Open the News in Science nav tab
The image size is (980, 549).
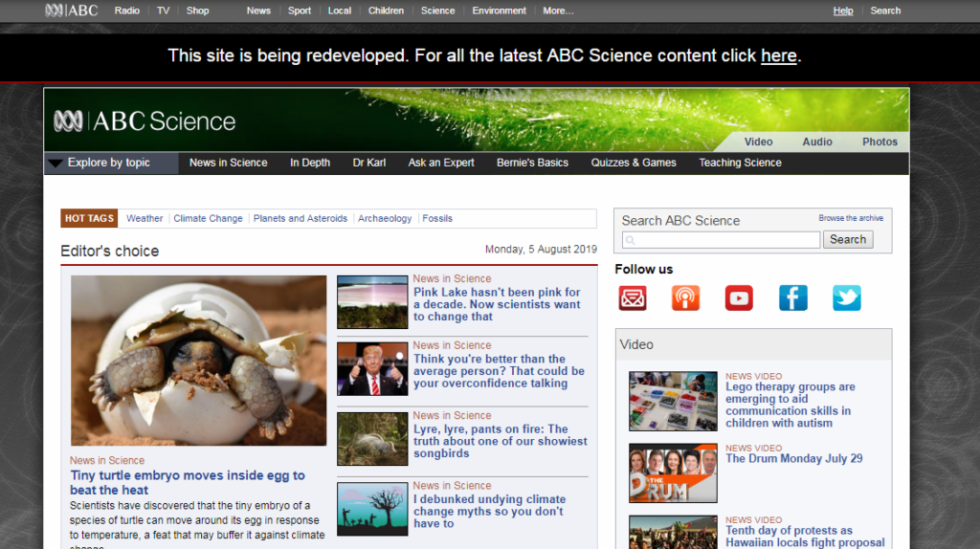click(x=228, y=163)
